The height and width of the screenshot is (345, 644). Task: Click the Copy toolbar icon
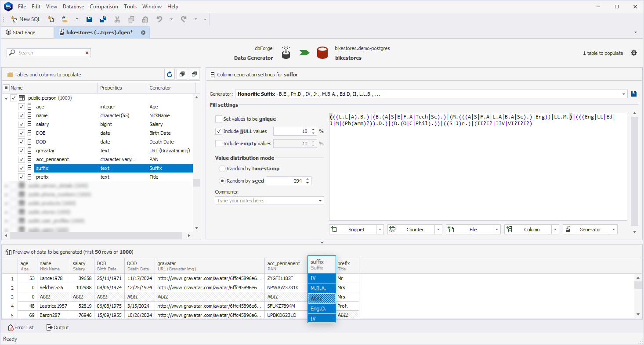131,19
